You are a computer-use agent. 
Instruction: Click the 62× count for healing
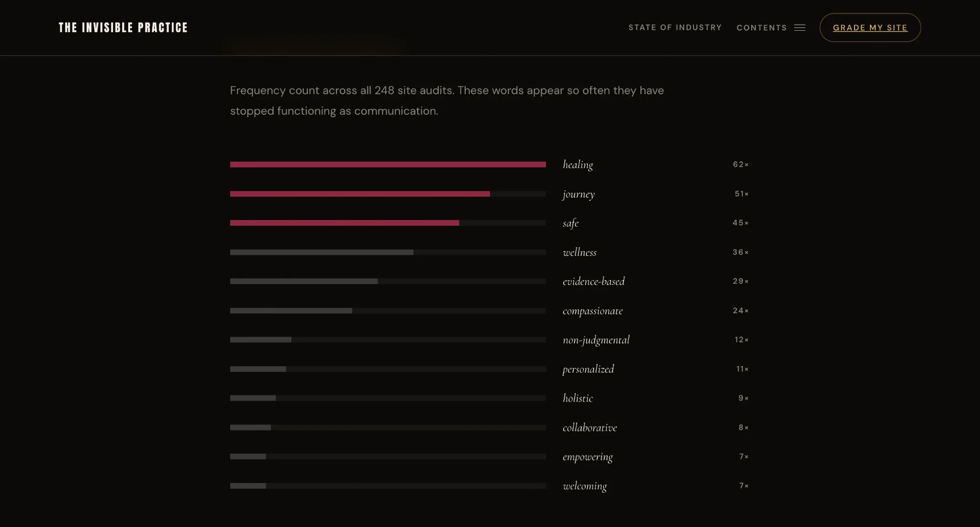pos(740,165)
